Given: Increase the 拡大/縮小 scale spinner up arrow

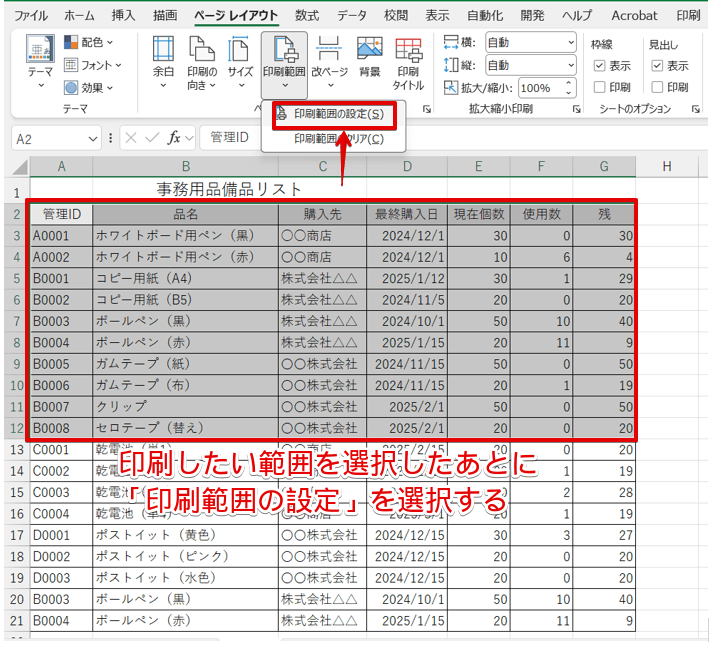Looking at the screenshot, I should click(x=569, y=84).
